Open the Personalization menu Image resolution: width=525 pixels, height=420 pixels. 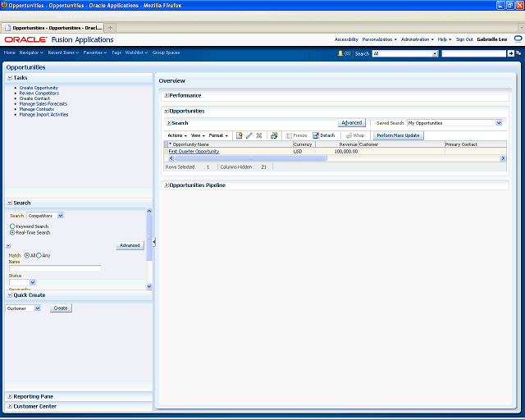coord(379,39)
